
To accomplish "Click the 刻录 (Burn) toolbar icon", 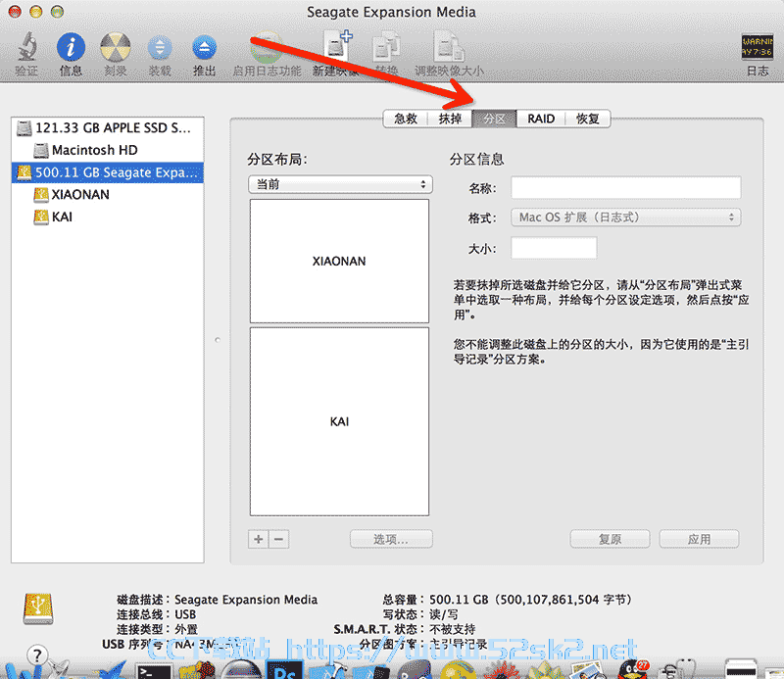I will point(116,47).
